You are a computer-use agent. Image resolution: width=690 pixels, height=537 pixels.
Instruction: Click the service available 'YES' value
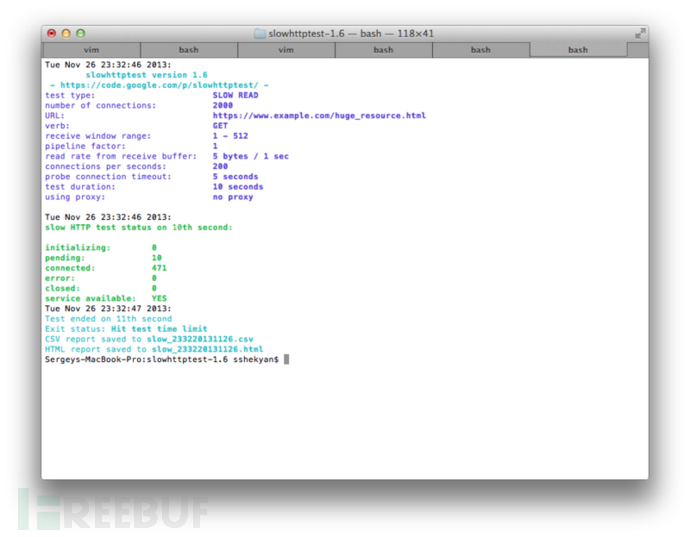click(x=159, y=298)
